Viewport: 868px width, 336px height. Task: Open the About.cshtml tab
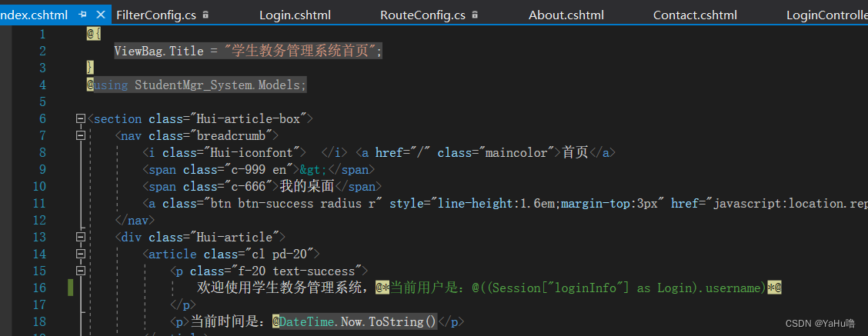(566, 15)
